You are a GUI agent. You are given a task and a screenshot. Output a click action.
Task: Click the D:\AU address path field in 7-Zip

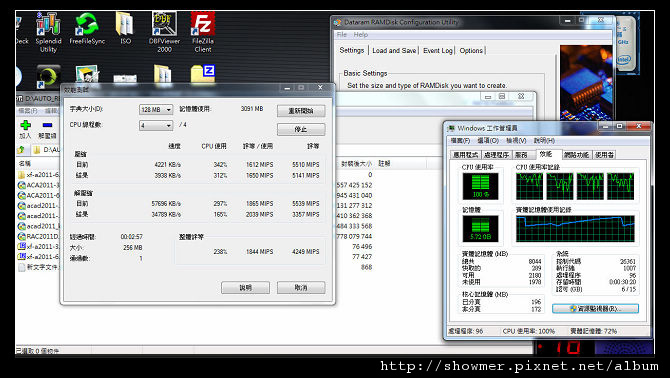point(46,149)
